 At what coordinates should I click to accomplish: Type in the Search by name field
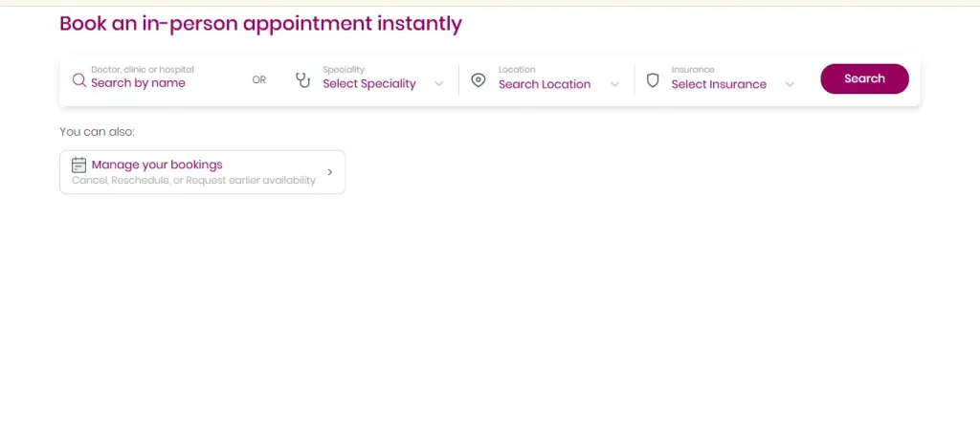click(x=153, y=83)
